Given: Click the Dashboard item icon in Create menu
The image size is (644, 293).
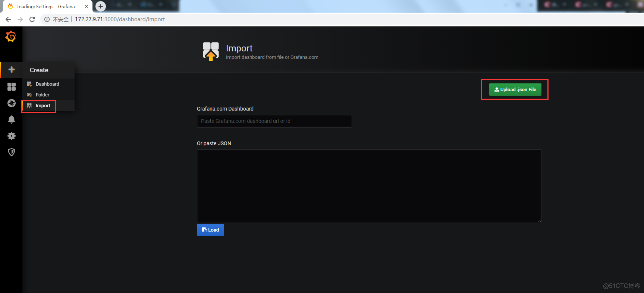Looking at the screenshot, I should pos(29,84).
